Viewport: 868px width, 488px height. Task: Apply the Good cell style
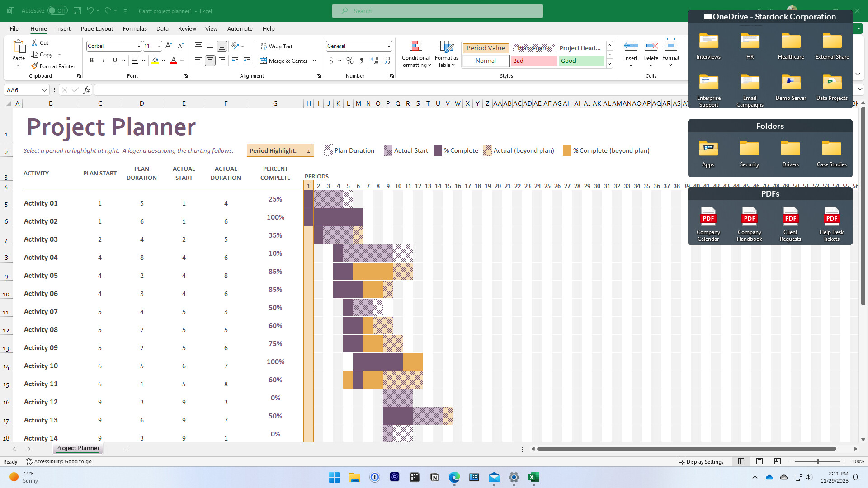coord(581,61)
